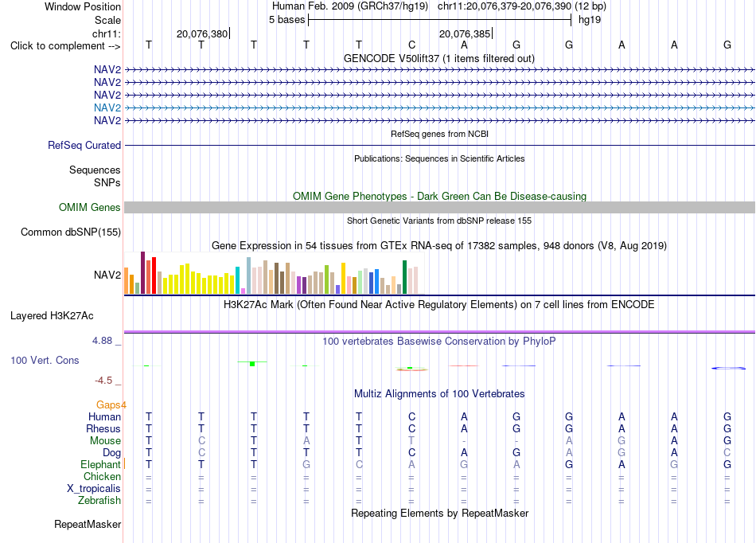Click the chr11:20,076,379-20,076,390 position text
The width and height of the screenshot is (756, 543).
click(505, 6)
